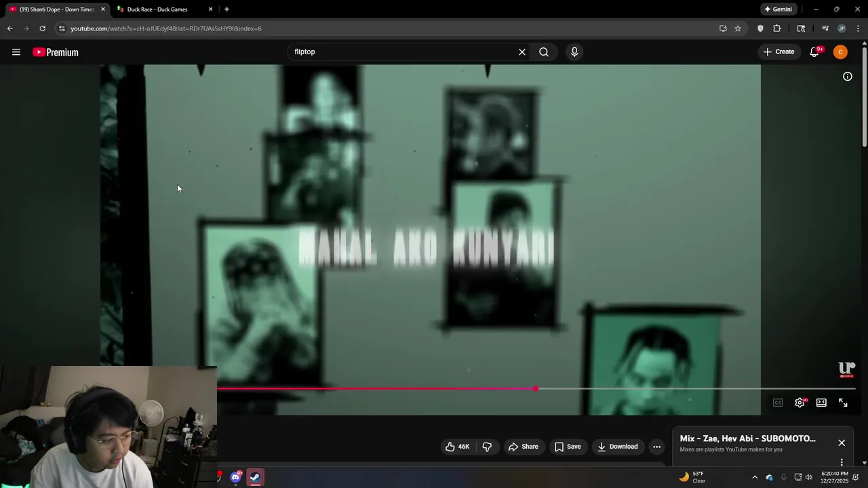This screenshot has height=488, width=868.
Task: Click the microphone tray icon
Action: pyautogui.click(x=784, y=477)
